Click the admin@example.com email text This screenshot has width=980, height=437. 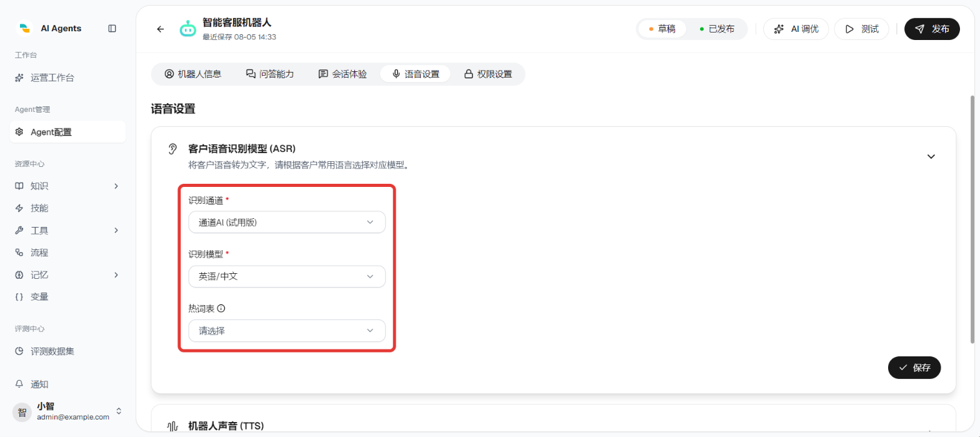[x=73, y=417]
